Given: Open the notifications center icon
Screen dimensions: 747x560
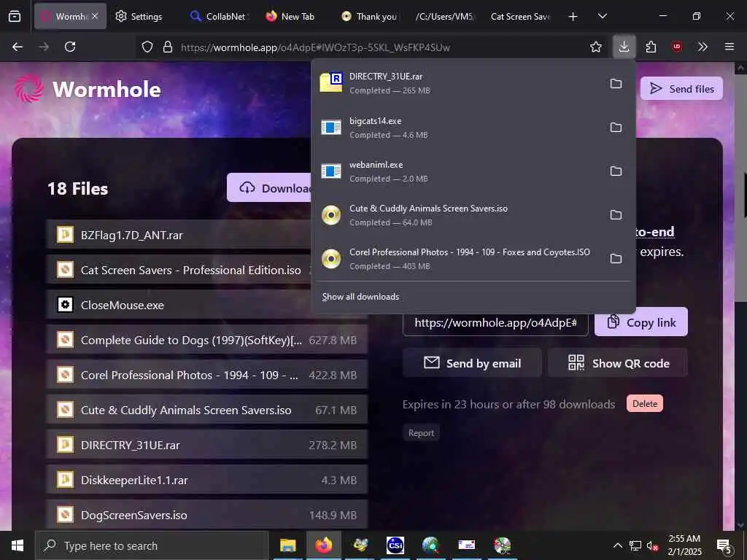Looking at the screenshot, I should tap(724, 546).
